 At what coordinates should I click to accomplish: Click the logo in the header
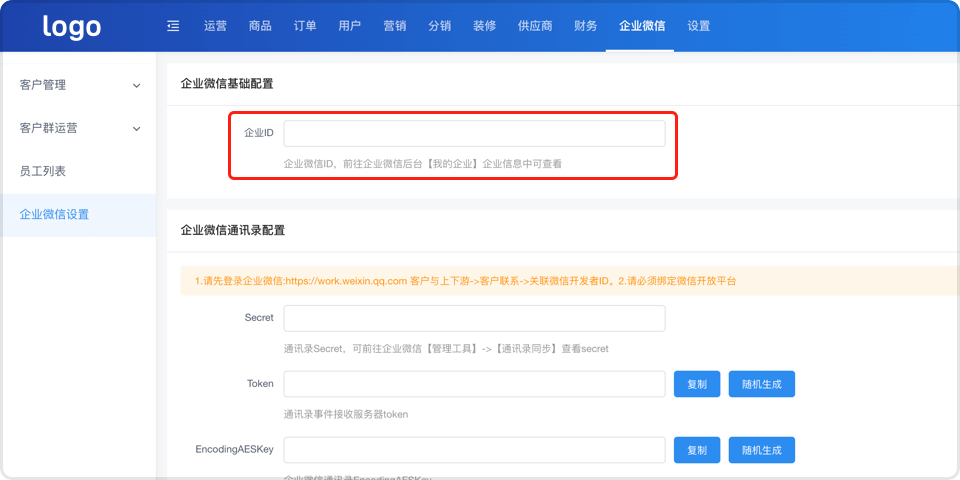(x=72, y=26)
